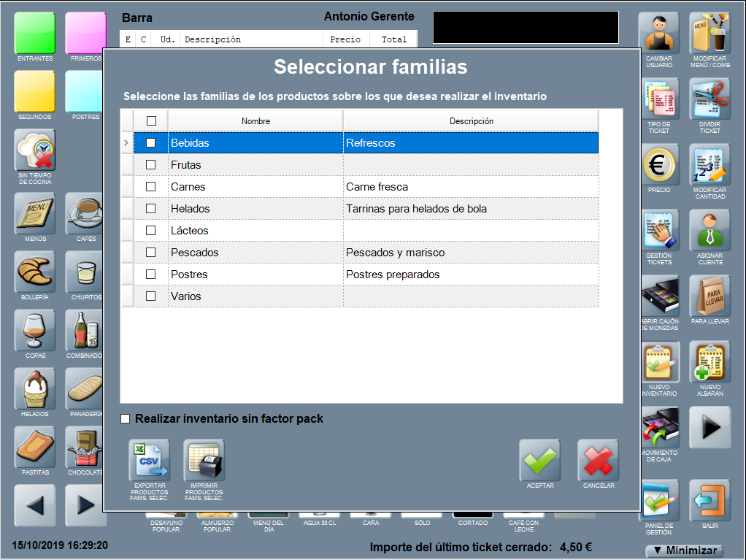Click the row indicator arrow beside Bebidas
Viewport: 746px width, 560px height.
pyautogui.click(x=127, y=143)
